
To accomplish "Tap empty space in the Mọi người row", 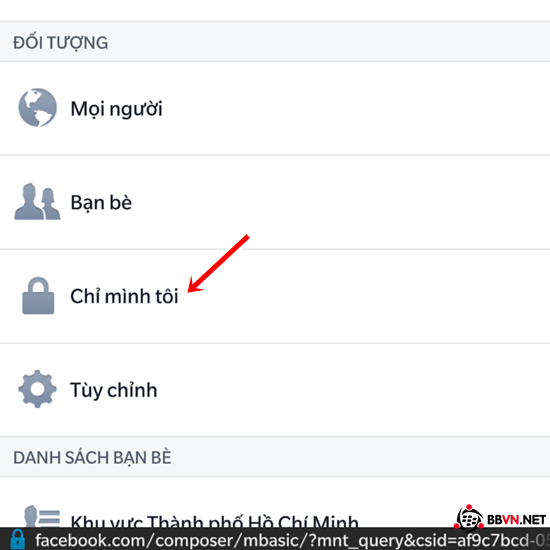I will 351,108.
